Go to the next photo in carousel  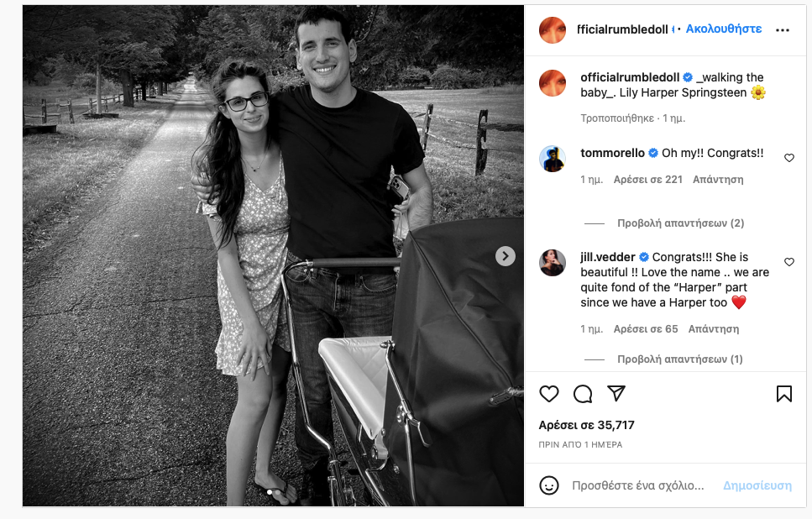pos(505,256)
